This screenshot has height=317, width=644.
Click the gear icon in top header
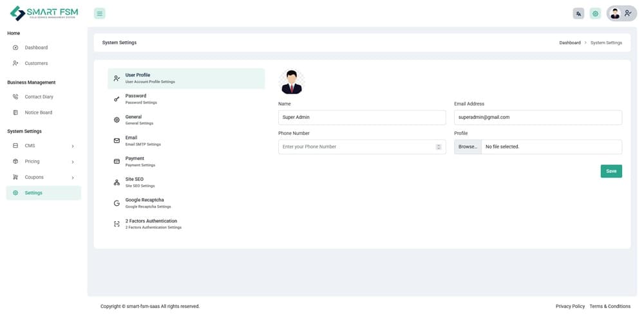pos(595,14)
